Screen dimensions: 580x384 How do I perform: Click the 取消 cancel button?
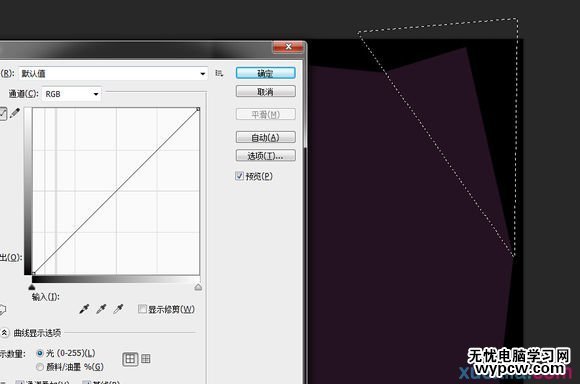(x=266, y=91)
